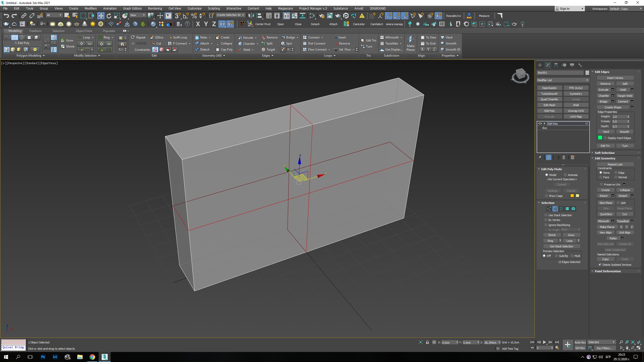
Task: Open the Modifier List dropdown
Action: 563,80
